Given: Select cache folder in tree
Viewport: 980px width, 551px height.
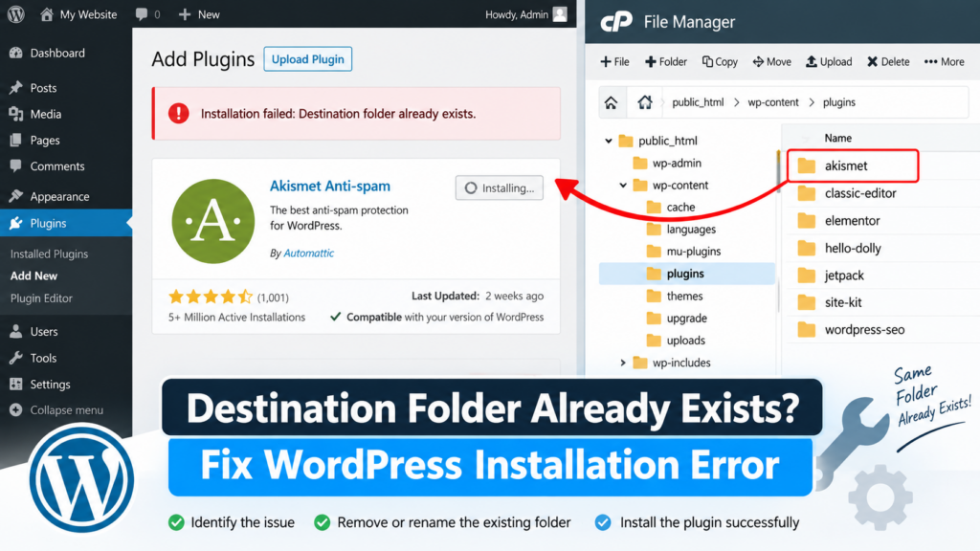Looking at the screenshot, I should click(671, 208).
